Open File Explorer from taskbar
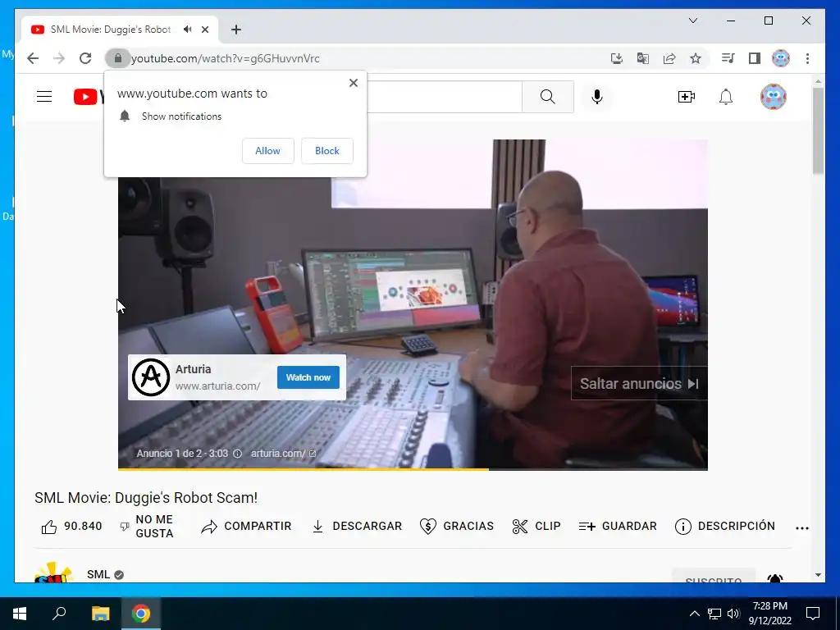 pyautogui.click(x=100, y=614)
